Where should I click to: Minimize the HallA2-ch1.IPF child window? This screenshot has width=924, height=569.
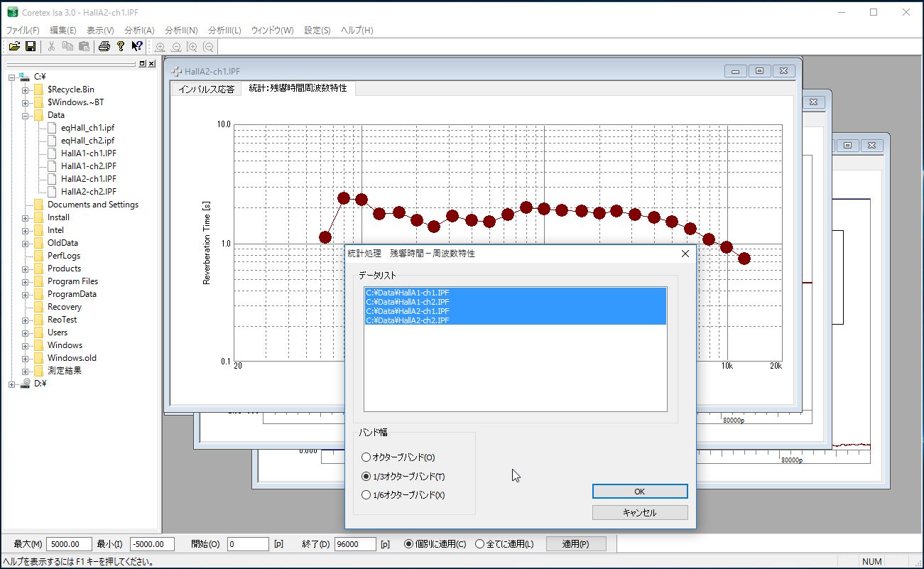pyautogui.click(x=735, y=71)
